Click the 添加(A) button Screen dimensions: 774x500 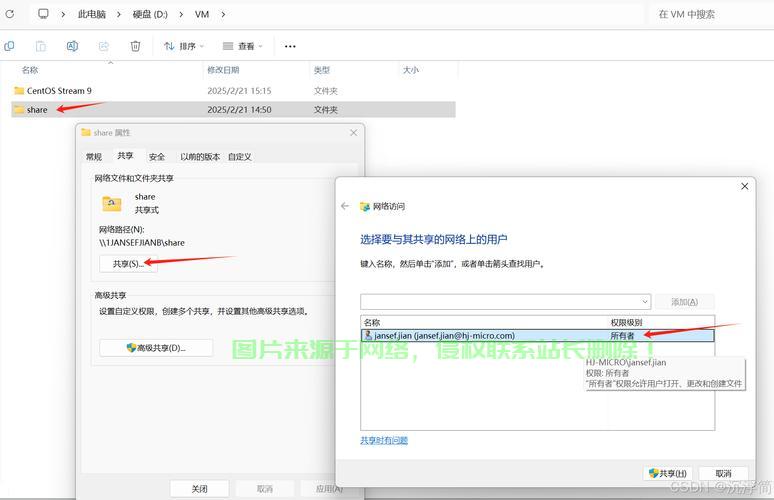pyautogui.click(x=685, y=302)
